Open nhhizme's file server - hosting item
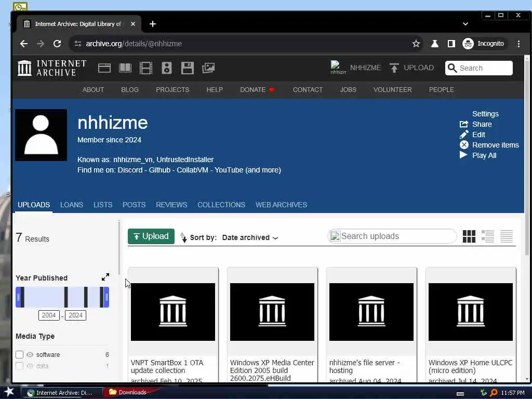 [x=371, y=325]
